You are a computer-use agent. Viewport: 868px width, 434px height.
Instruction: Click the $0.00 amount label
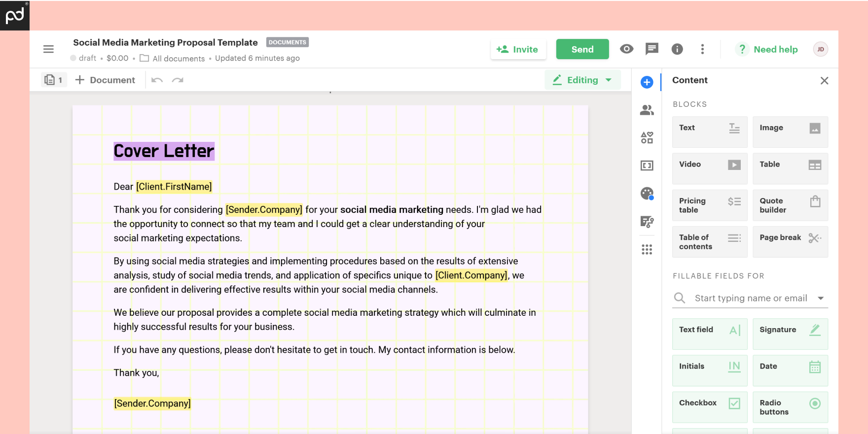click(117, 58)
